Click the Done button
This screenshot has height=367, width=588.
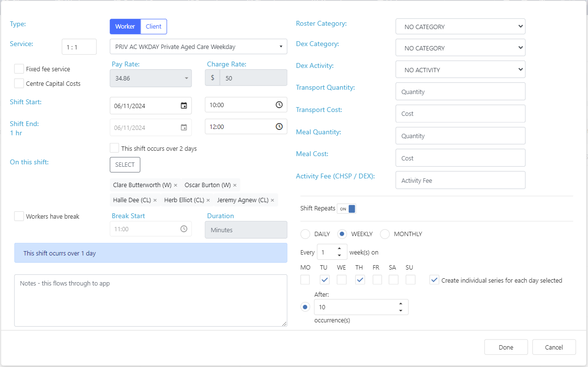(506, 347)
